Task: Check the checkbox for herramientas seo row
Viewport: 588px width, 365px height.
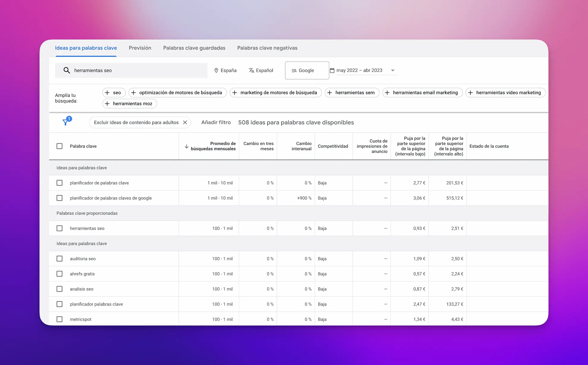Action: [59, 228]
